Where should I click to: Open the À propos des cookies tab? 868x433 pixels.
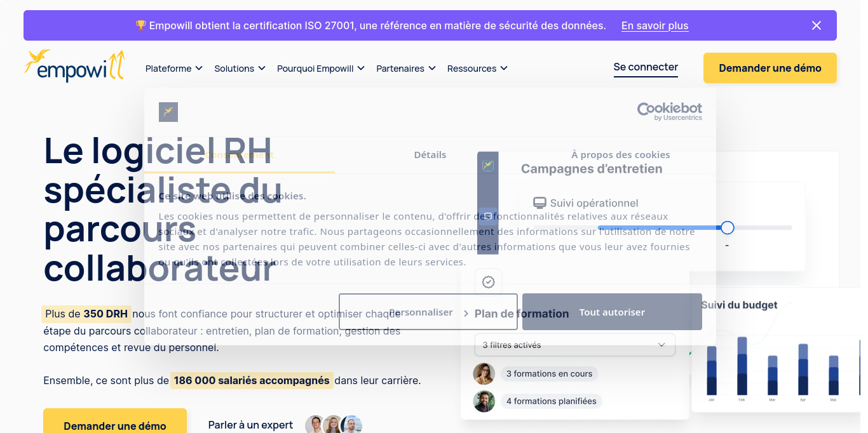(621, 154)
